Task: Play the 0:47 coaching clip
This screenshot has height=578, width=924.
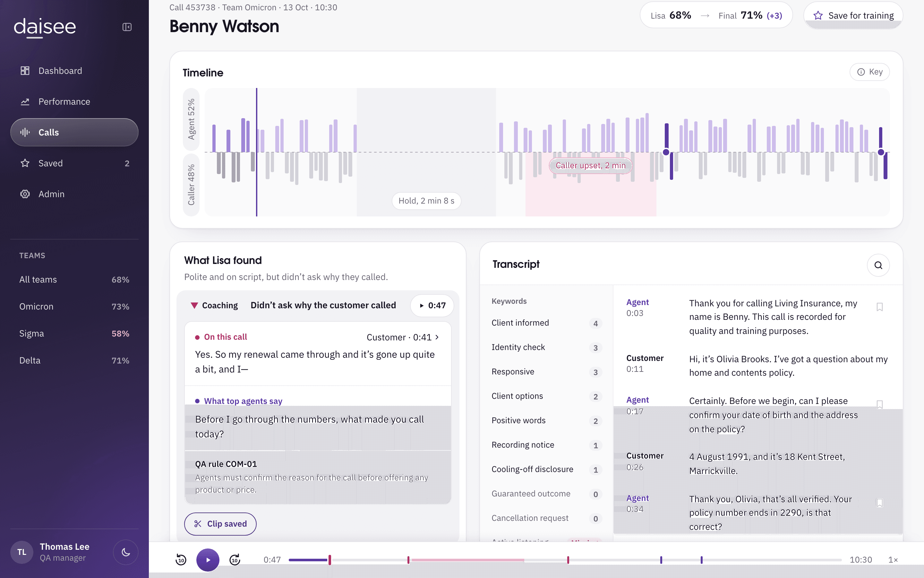Action: point(432,305)
